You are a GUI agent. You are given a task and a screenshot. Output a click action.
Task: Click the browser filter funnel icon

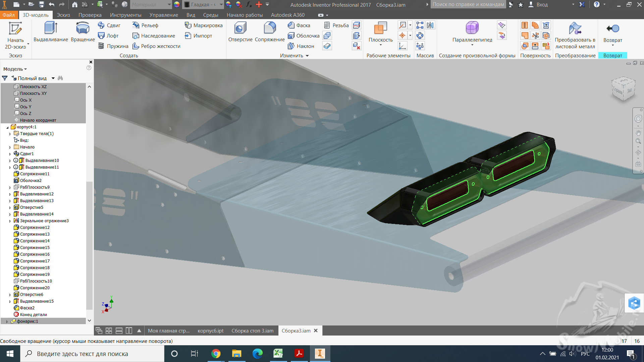pyautogui.click(x=5, y=78)
